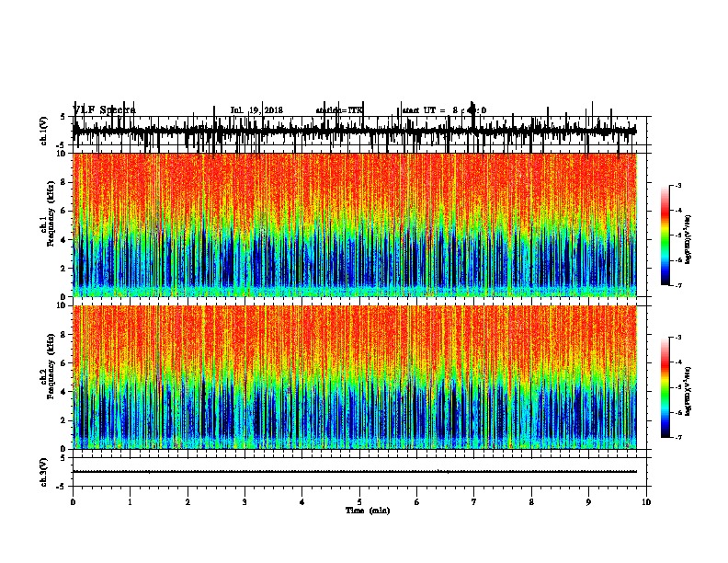Click the -3 tick on ch.2 color bar
This screenshot has height=563, width=728.
click(x=678, y=338)
